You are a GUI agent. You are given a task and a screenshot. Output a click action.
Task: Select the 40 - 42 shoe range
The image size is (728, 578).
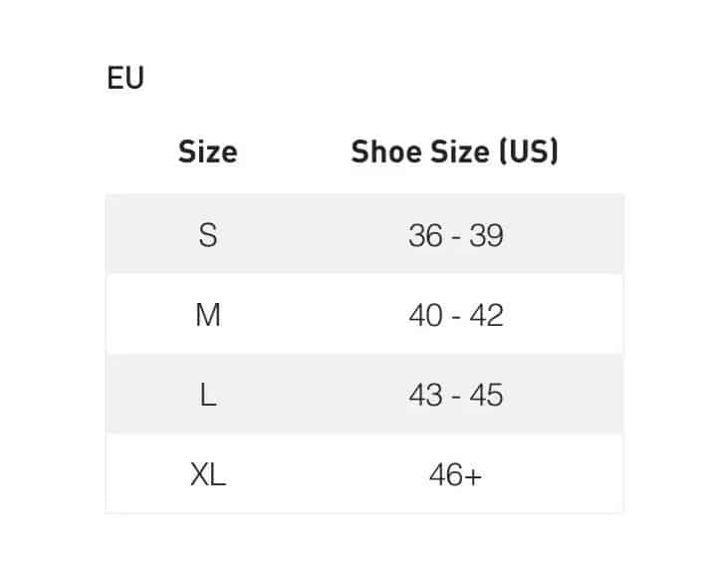[x=455, y=315]
